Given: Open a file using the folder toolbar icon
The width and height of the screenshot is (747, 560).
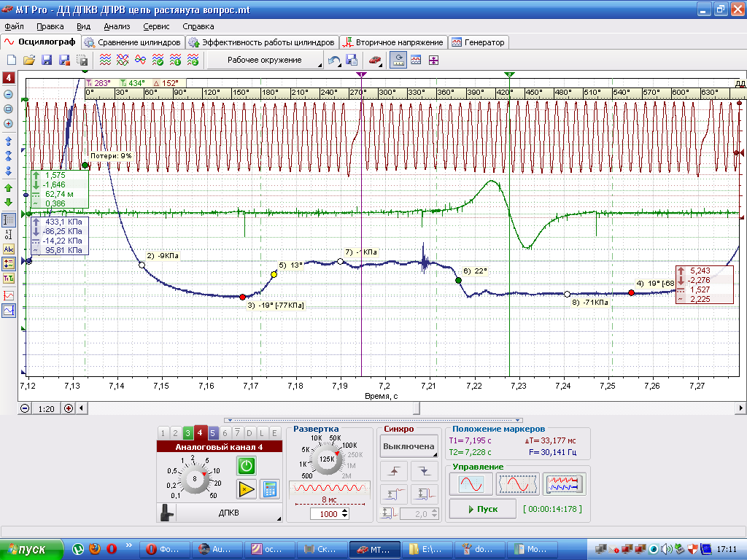Looking at the screenshot, I should [x=29, y=60].
